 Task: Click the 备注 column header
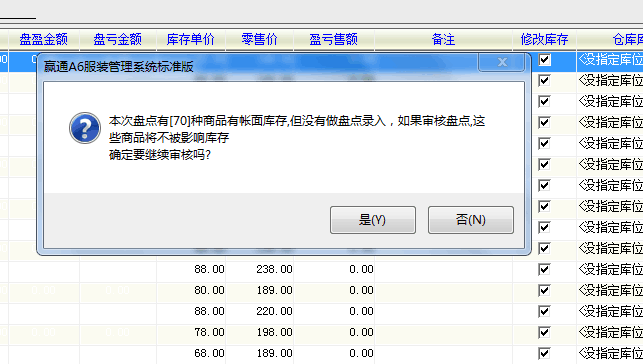pos(443,39)
